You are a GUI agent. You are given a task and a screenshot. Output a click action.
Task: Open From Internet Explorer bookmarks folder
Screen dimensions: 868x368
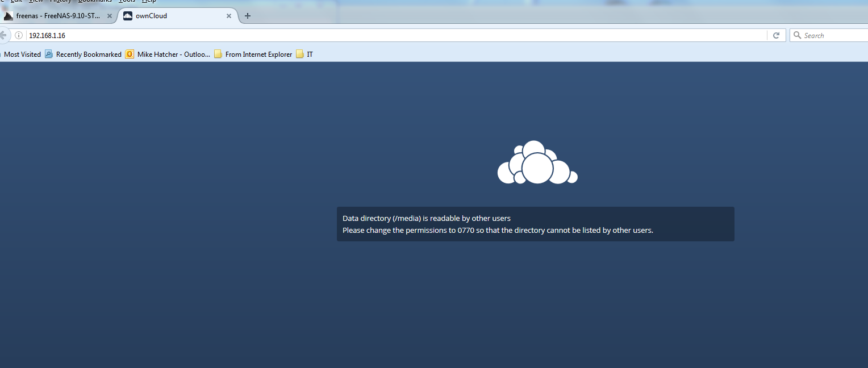(253, 55)
